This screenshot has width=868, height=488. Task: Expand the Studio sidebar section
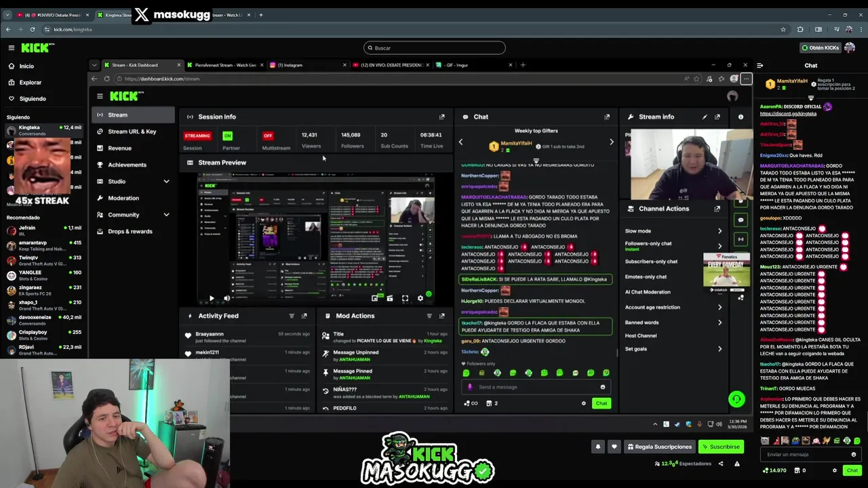pyautogui.click(x=166, y=182)
